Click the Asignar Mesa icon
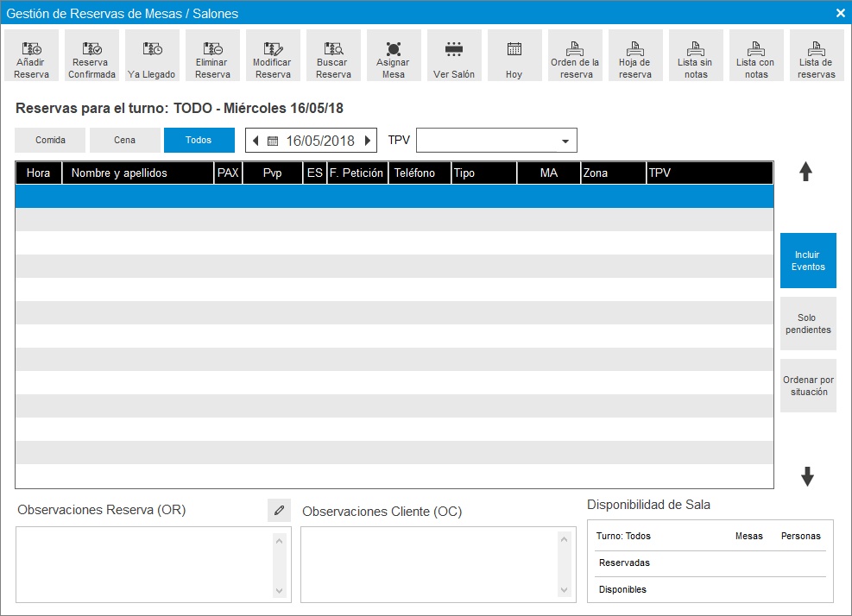Screen dimensions: 852x616 (394, 56)
